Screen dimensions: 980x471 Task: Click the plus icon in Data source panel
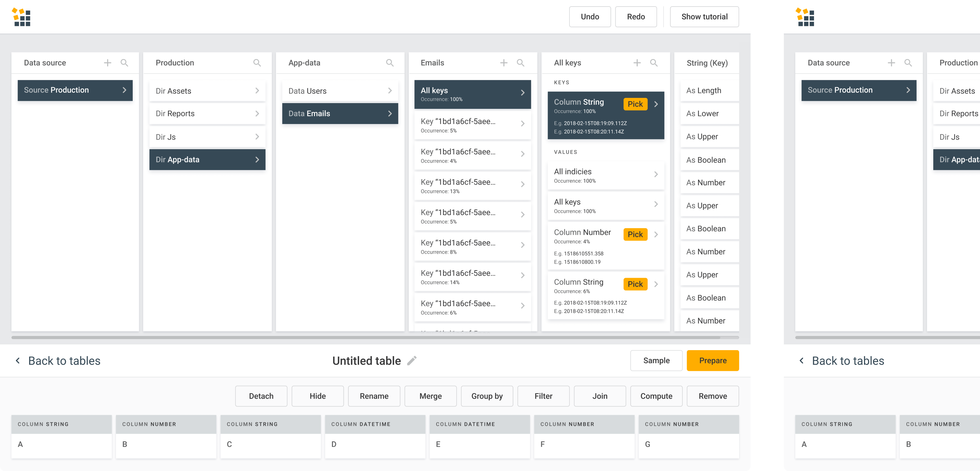(108, 63)
